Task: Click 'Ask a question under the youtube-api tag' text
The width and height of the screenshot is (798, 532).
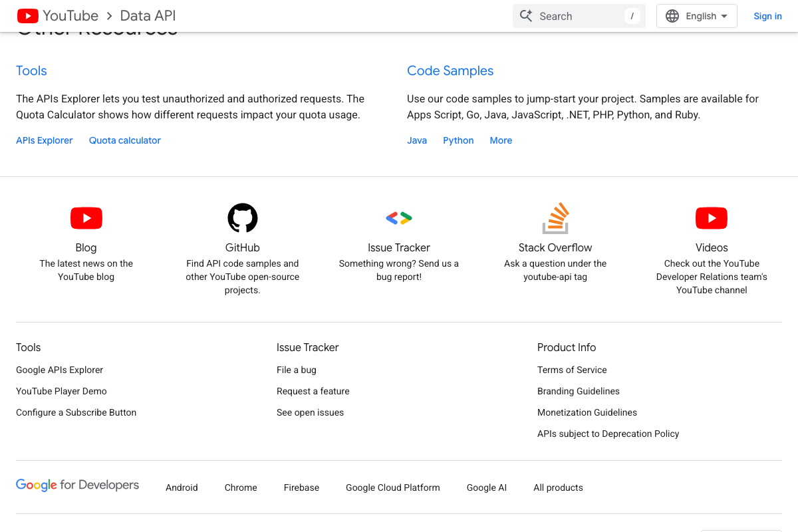Action: [555, 270]
